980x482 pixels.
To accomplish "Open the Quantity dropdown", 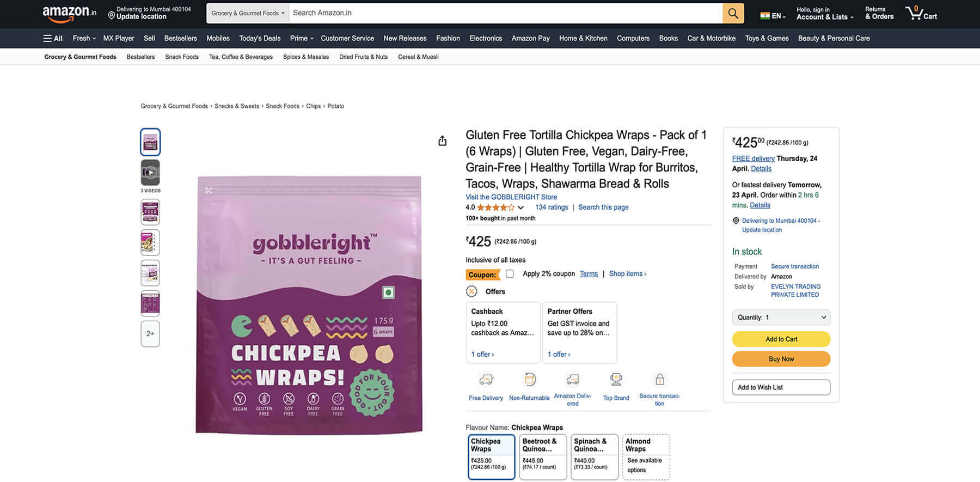I will (x=781, y=318).
